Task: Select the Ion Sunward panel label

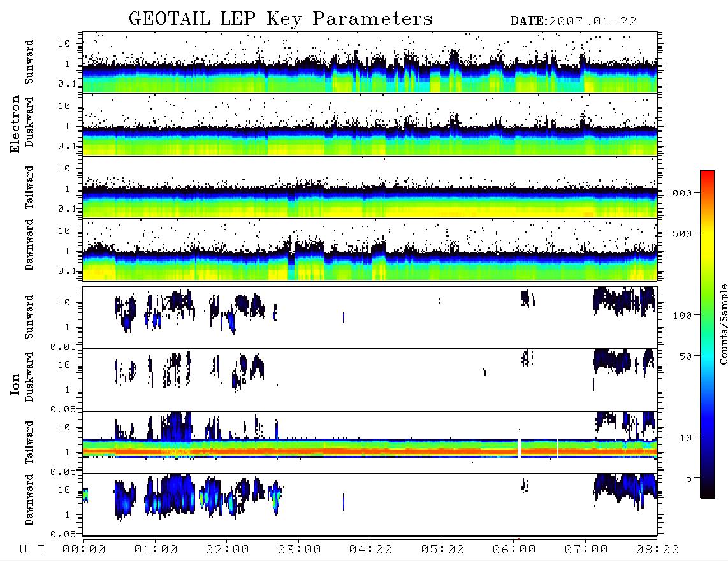Action: coord(29,317)
